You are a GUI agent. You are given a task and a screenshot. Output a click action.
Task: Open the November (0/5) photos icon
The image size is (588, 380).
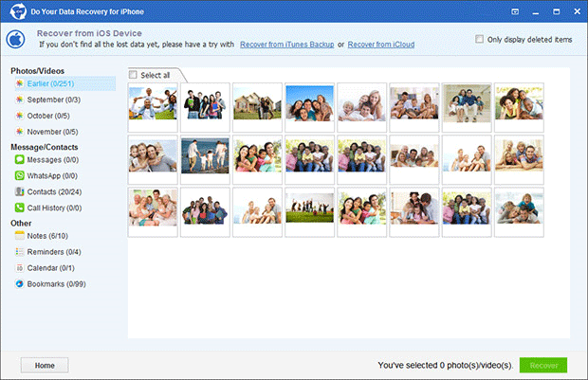[19, 132]
